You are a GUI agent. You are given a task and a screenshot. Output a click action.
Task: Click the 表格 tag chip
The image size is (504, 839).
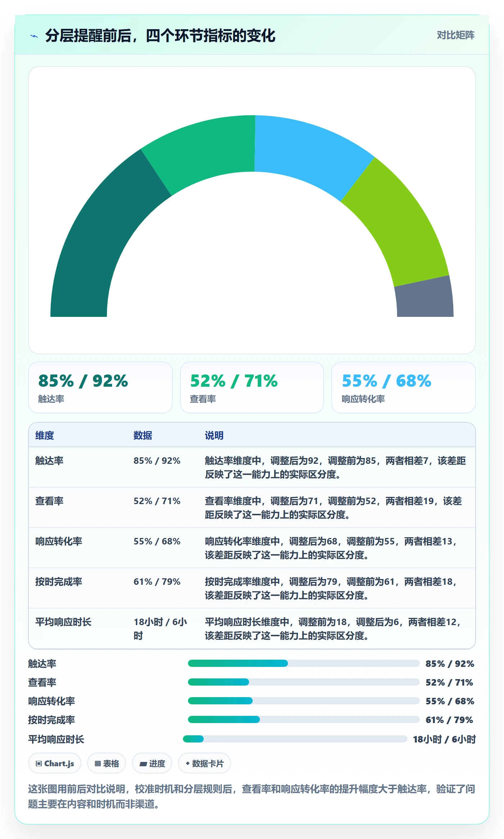point(107,763)
